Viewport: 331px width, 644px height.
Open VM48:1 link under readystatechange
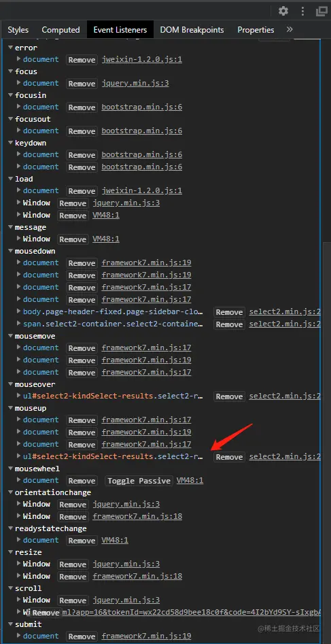coord(115,540)
